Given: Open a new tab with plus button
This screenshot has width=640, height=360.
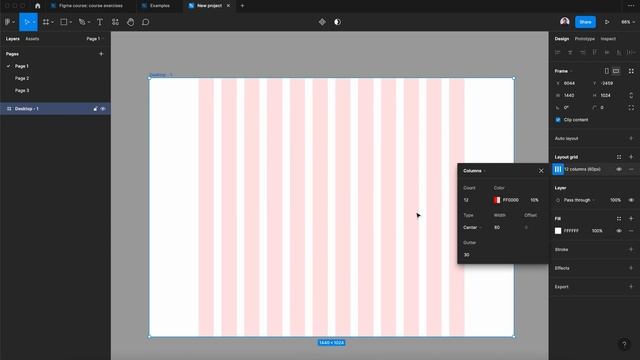Looking at the screenshot, I should (242, 6).
